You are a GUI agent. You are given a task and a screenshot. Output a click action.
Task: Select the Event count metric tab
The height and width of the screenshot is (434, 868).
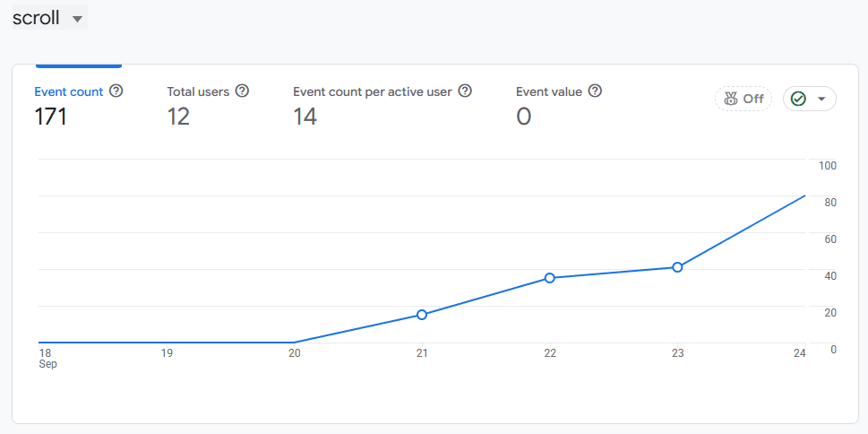[x=79, y=105]
